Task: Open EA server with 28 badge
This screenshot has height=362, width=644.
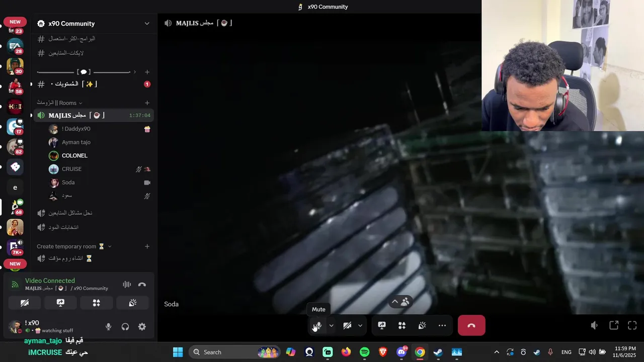Action: point(15,46)
